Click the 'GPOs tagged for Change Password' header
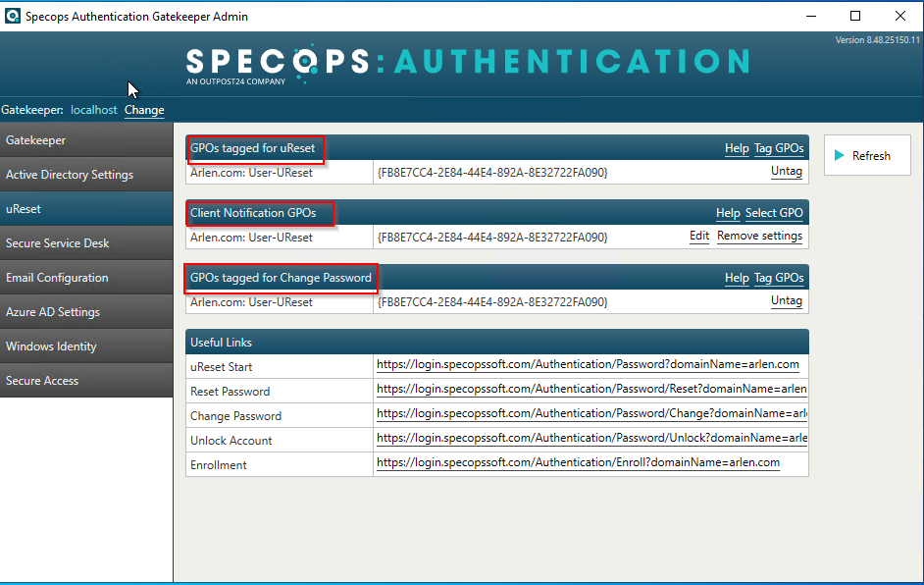This screenshot has height=585, width=924. click(281, 279)
